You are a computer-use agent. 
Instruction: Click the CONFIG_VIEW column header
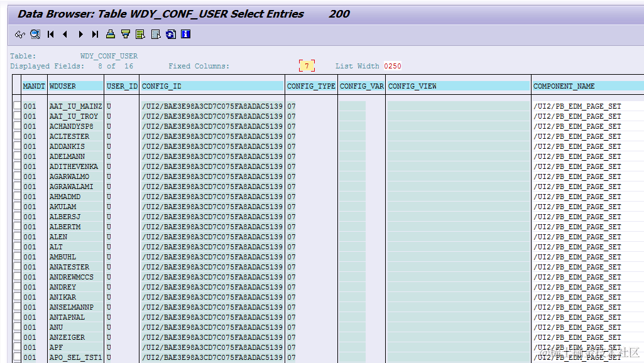[x=459, y=86]
